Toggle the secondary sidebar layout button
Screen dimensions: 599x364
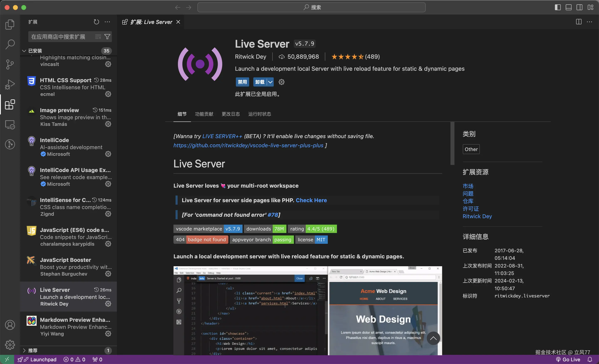579,7
